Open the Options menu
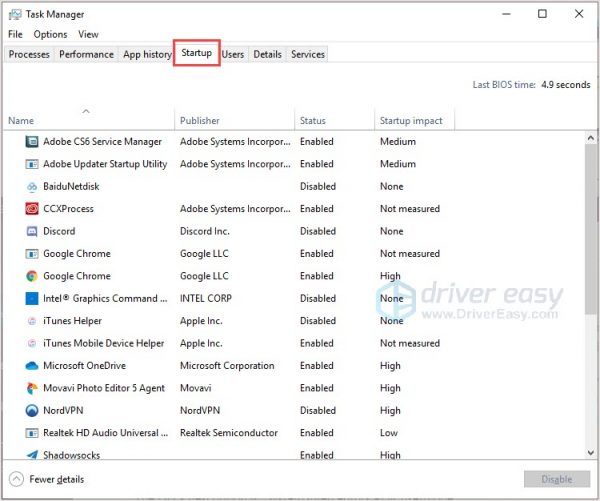The height and width of the screenshot is (501, 600). 50,34
